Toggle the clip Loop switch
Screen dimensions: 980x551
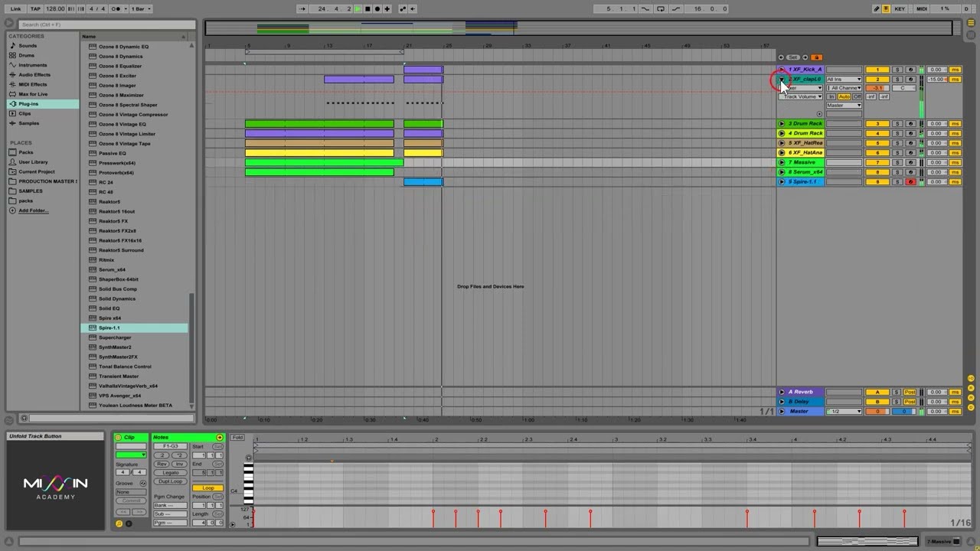coord(208,487)
